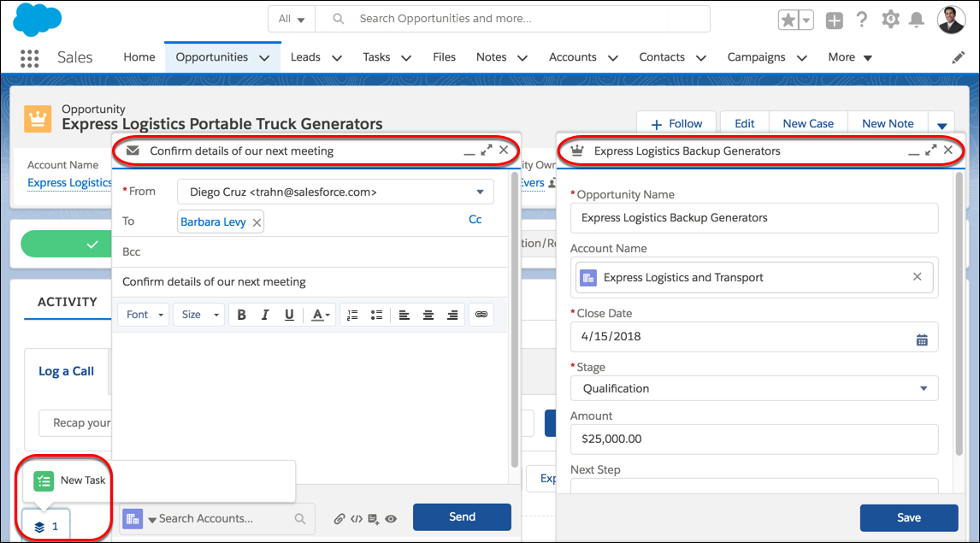Screen dimensions: 980x543
Task: Click the Edit record button
Action: (x=744, y=124)
